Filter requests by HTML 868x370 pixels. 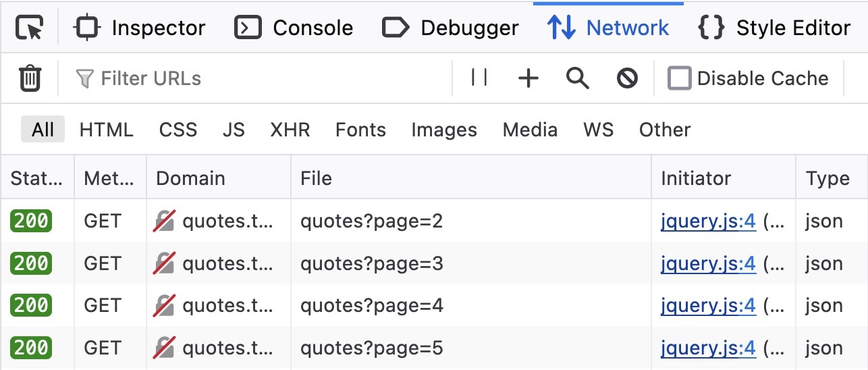click(107, 130)
